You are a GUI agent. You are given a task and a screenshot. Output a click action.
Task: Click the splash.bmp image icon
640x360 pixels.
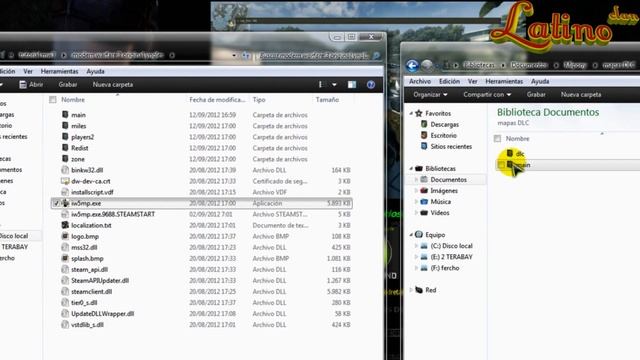click(x=65, y=258)
